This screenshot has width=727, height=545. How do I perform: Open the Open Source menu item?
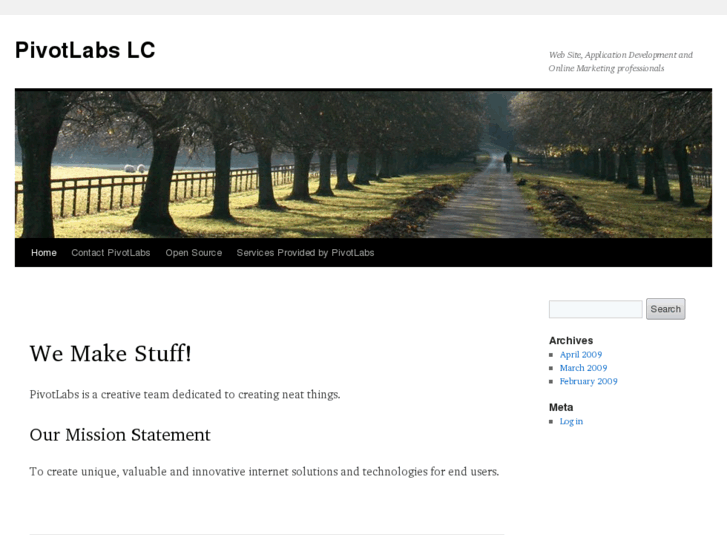(x=194, y=253)
